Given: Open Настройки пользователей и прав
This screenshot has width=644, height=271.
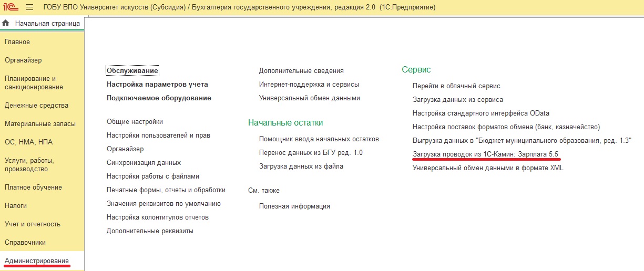Looking at the screenshot, I should [158, 135].
